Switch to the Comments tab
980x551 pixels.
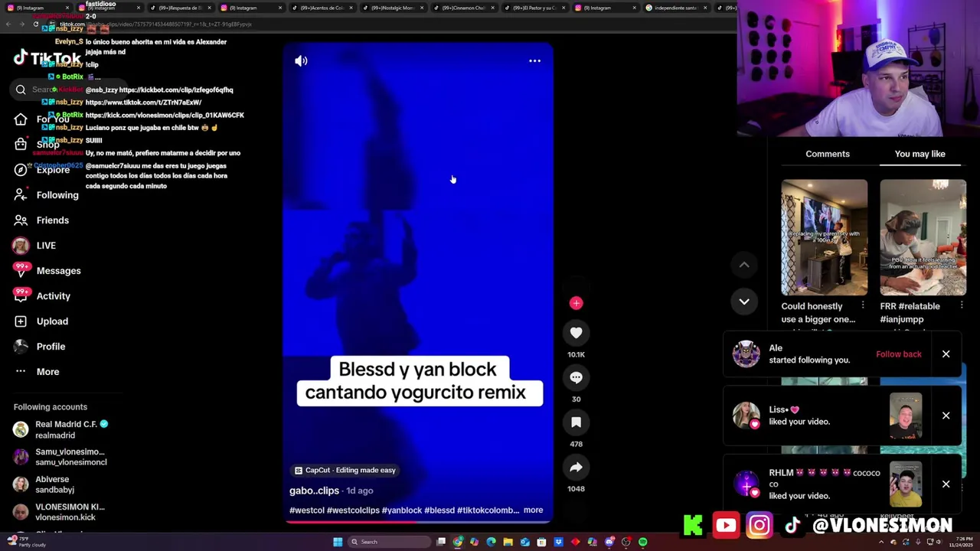(x=827, y=154)
